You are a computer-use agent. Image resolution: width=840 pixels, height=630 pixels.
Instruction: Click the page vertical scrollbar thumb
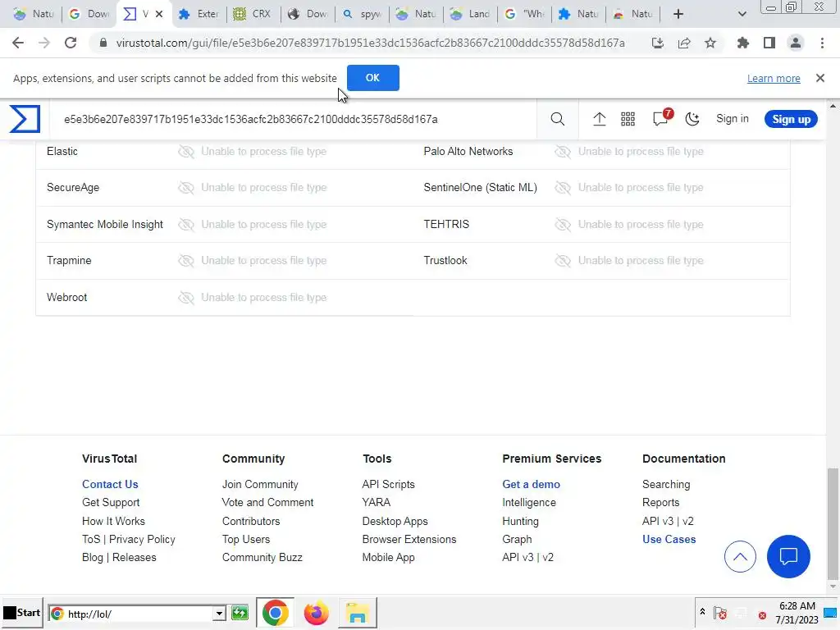[x=833, y=523]
